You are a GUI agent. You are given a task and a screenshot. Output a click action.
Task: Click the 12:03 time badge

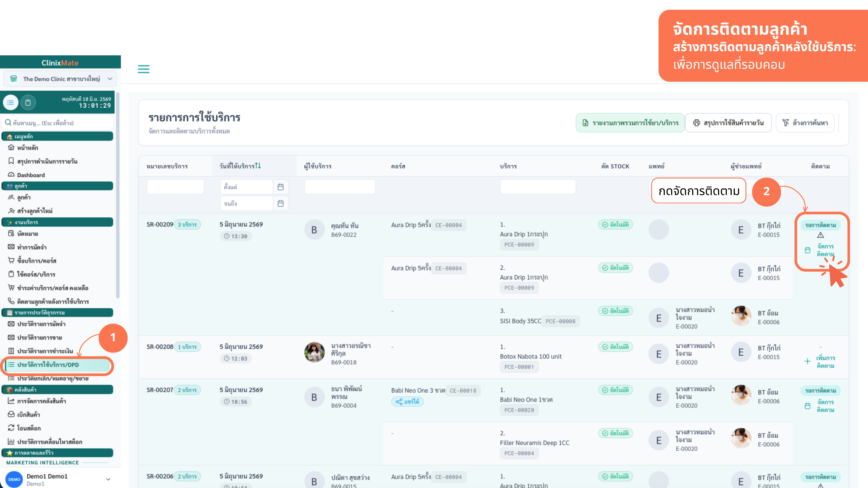(236, 359)
